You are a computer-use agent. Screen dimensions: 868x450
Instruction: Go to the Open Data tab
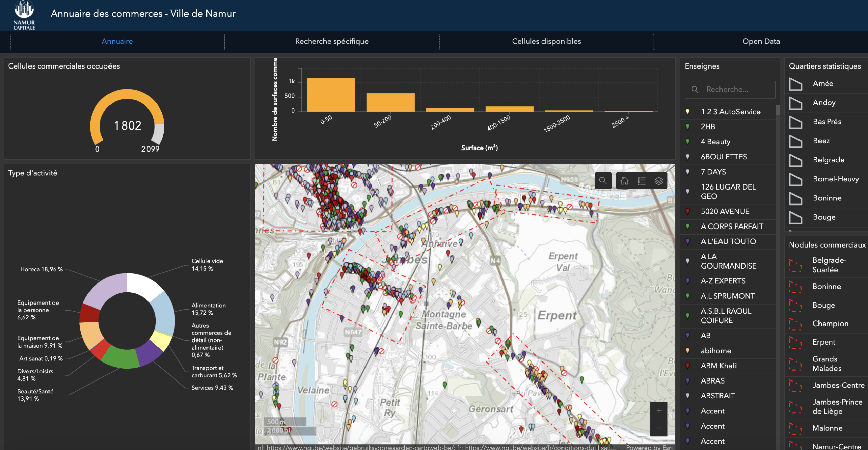pos(761,41)
